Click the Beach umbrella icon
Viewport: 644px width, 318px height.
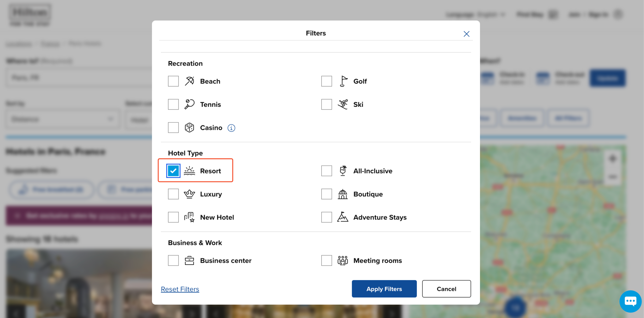189,81
